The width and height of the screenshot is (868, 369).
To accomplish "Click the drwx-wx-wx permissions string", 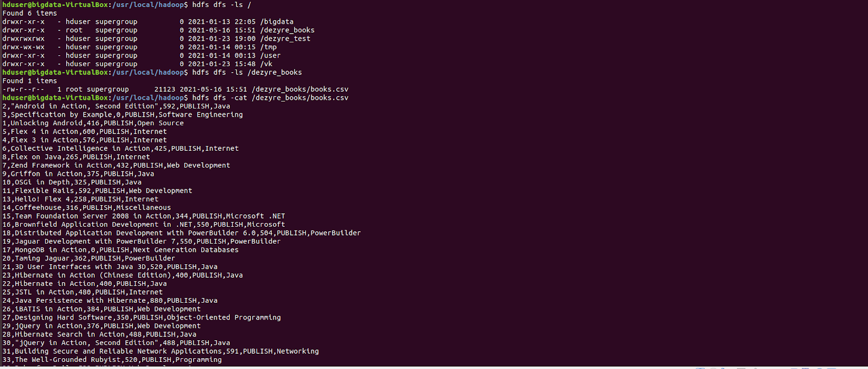I will [x=23, y=47].
